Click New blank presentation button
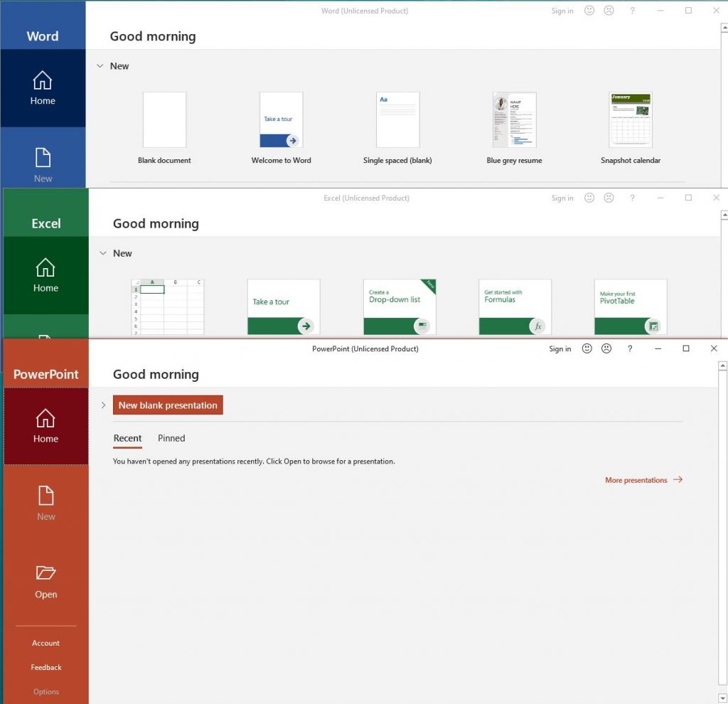The width and height of the screenshot is (728, 704). point(168,405)
